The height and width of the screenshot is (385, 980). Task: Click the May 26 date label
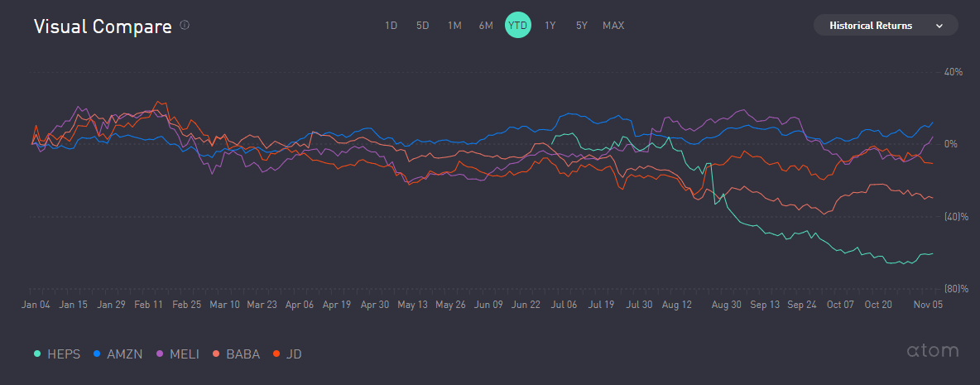point(450,305)
